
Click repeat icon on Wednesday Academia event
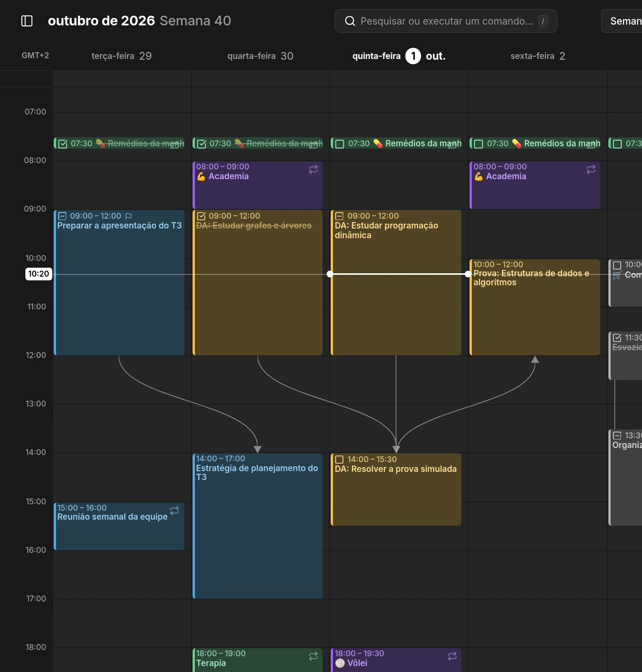click(313, 169)
